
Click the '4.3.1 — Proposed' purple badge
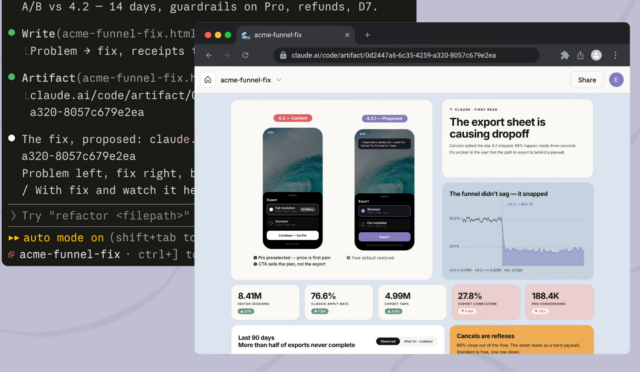click(384, 118)
